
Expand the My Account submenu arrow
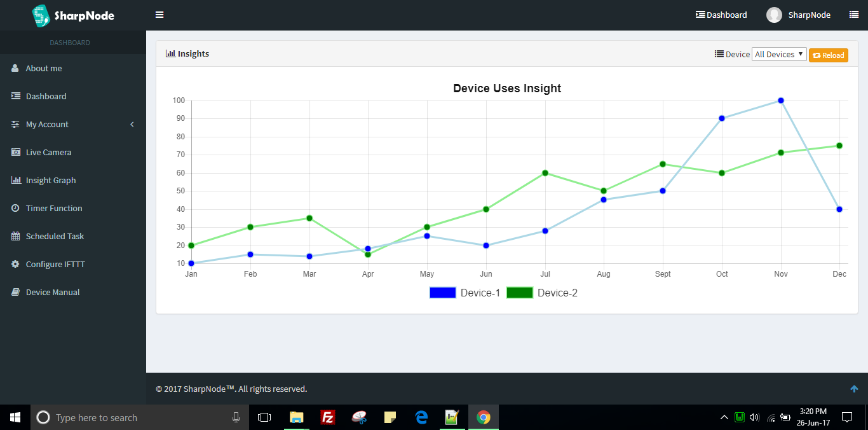(132, 124)
